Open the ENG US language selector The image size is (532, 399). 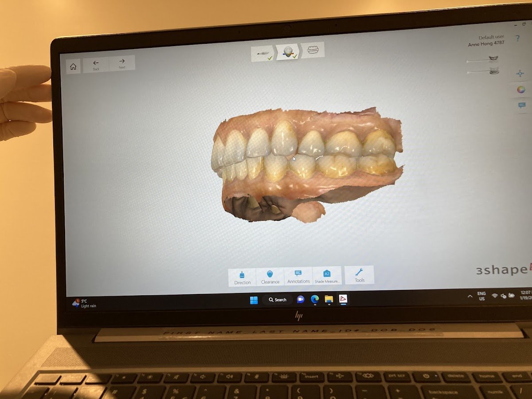pos(481,296)
